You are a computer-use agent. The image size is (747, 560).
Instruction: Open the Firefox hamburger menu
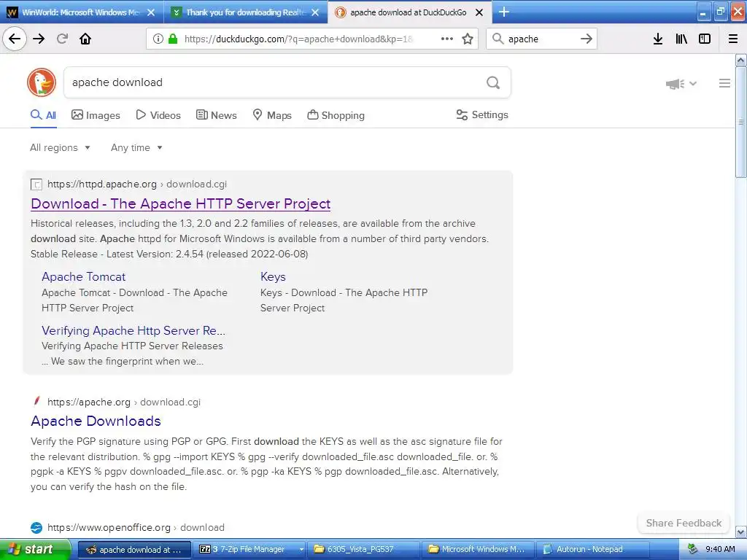[x=733, y=39]
